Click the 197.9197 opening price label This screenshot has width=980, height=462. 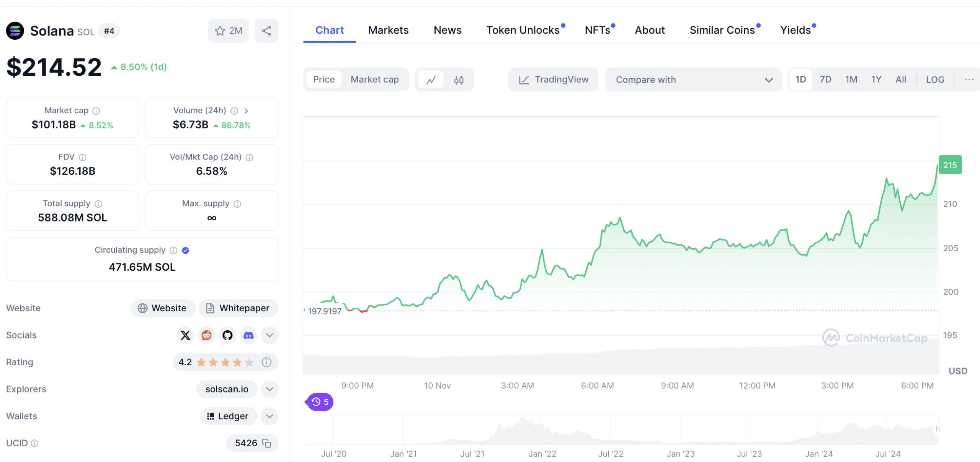pyautogui.click(x=325, y=311)
